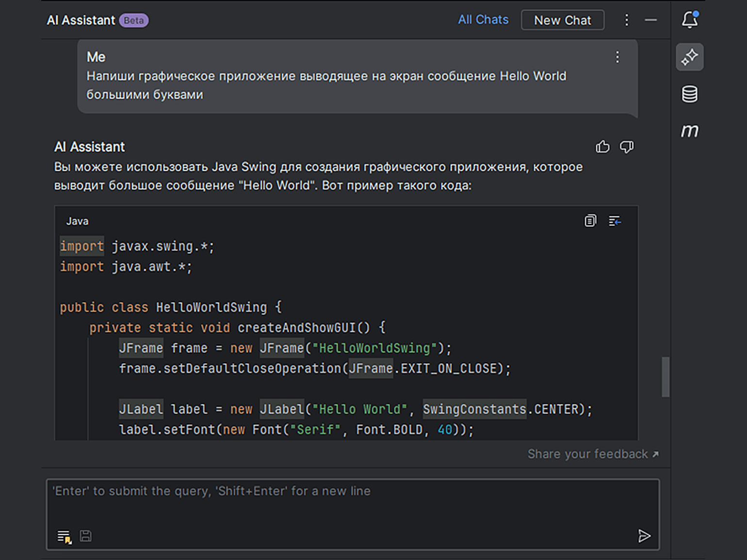The width and height of the screenshot is (747, 560).
Task: Dislike the AI response with thumbs down
Action: 627,147
